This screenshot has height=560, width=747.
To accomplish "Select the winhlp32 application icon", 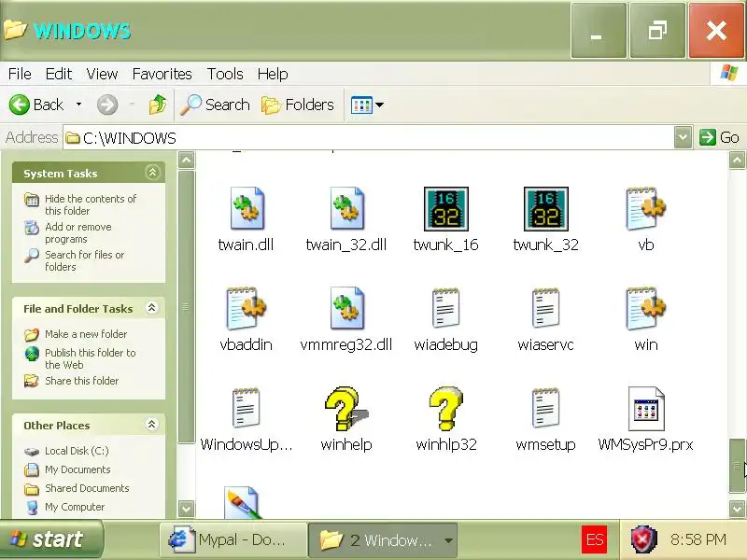I will click(446, 409).
